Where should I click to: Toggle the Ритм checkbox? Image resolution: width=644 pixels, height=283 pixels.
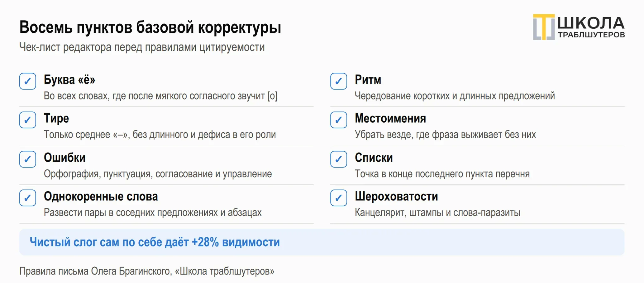[x=339, y=81]
